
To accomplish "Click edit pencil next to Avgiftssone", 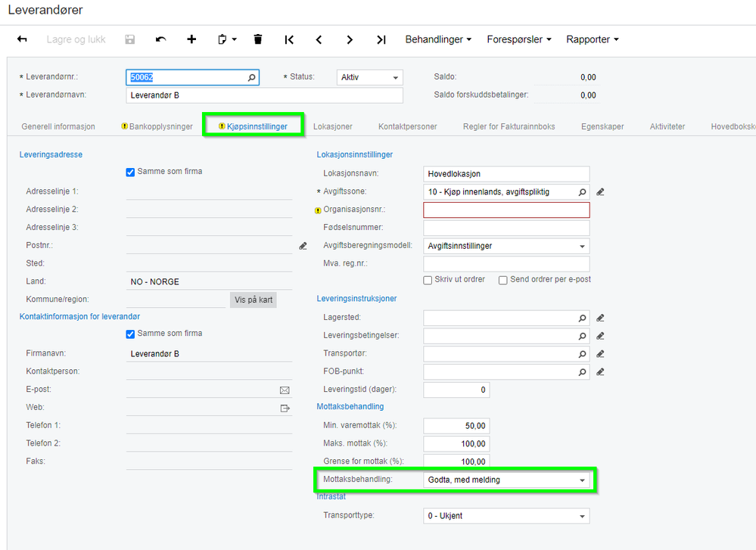I will [x=600, y=192].
